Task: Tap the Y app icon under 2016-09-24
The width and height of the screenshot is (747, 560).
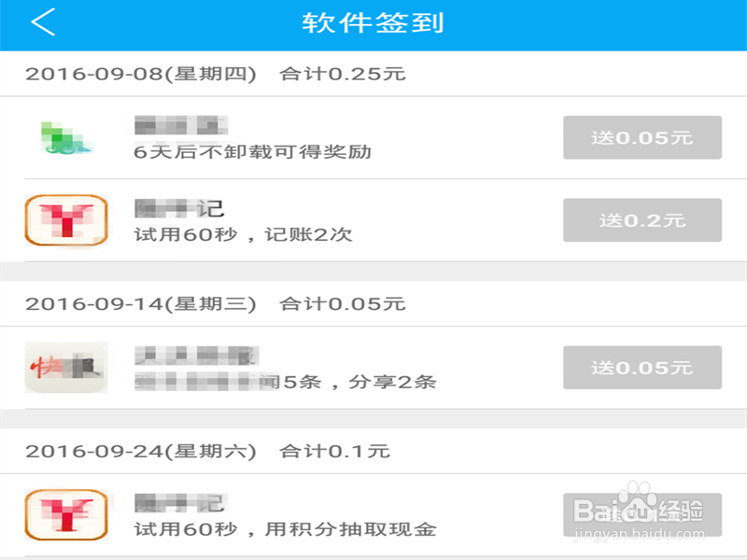Action: (65, 514)
